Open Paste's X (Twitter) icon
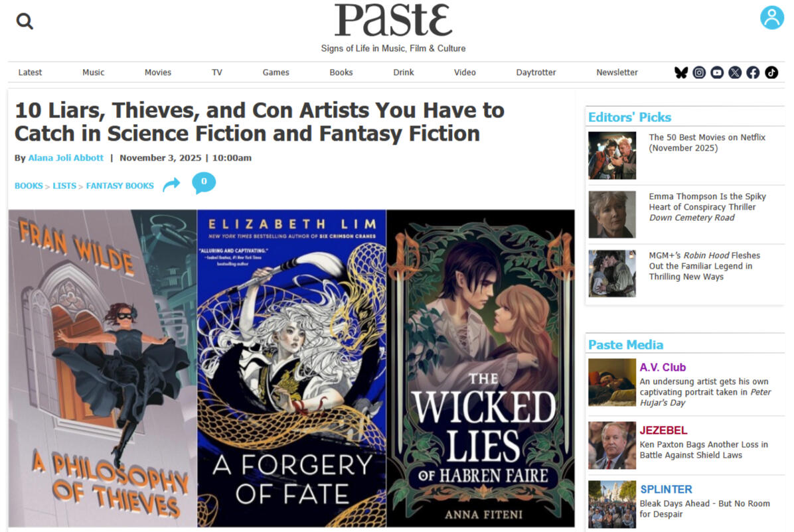 (x=735, y=72)
